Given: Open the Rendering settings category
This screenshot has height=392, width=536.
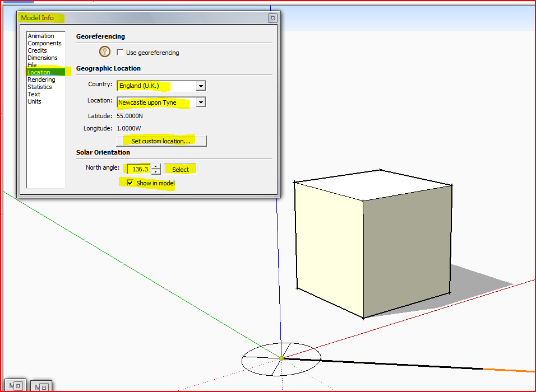Looking at the screenshot, I should (41, 80).
